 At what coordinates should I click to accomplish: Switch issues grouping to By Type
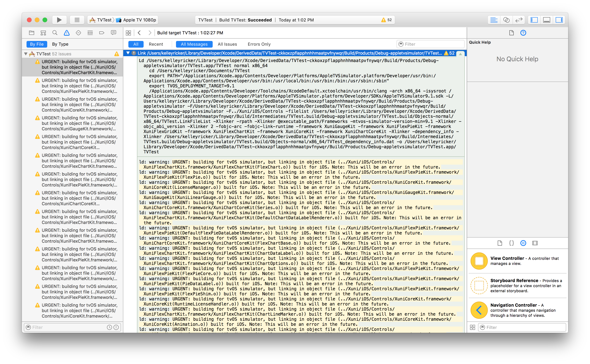tap(60, 44)
